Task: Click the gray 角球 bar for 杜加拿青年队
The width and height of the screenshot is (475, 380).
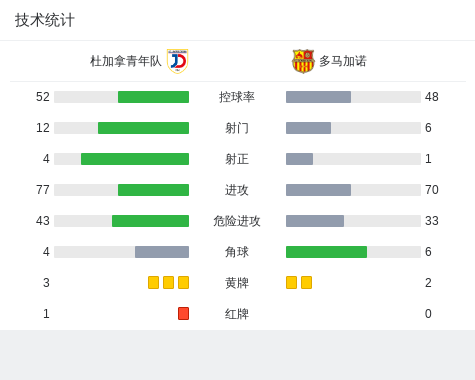Action: pos(162,252)
